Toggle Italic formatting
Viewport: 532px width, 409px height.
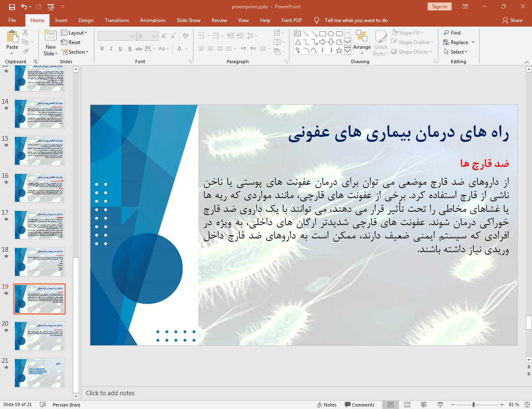coord(111,49)
